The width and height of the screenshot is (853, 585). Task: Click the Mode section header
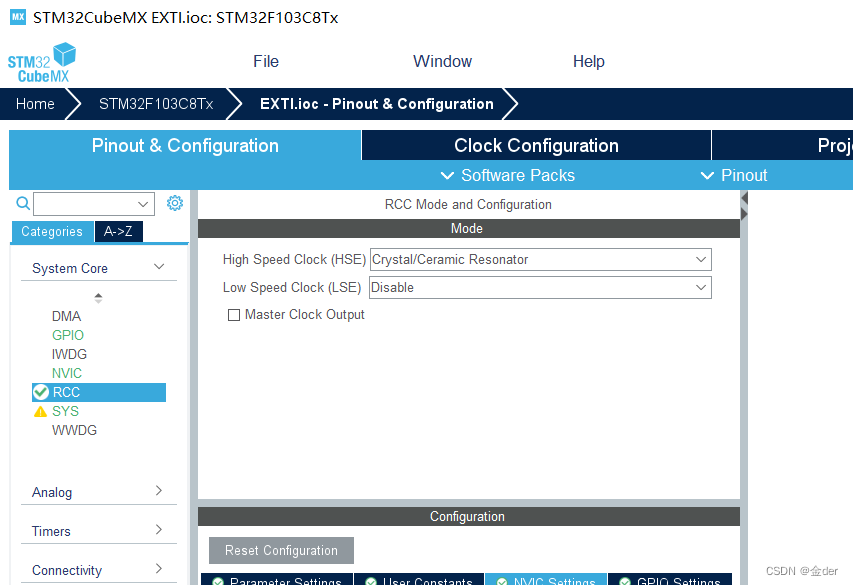[469, 229]
